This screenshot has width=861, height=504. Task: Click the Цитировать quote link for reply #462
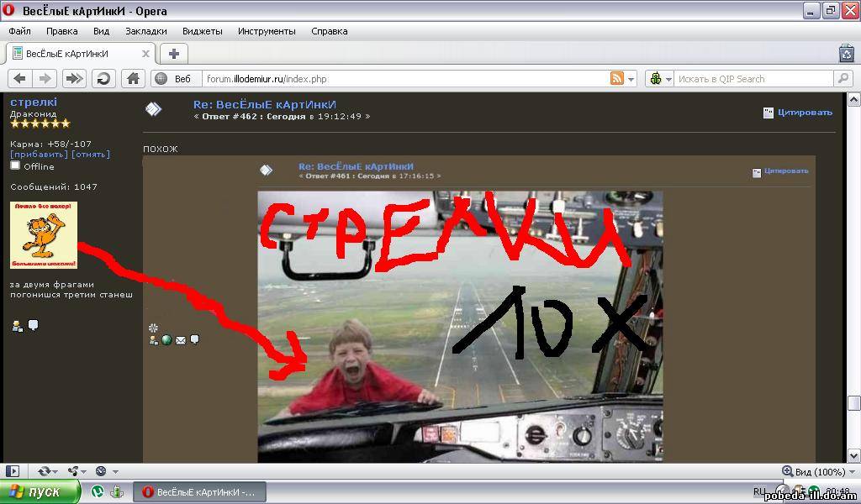805,113
